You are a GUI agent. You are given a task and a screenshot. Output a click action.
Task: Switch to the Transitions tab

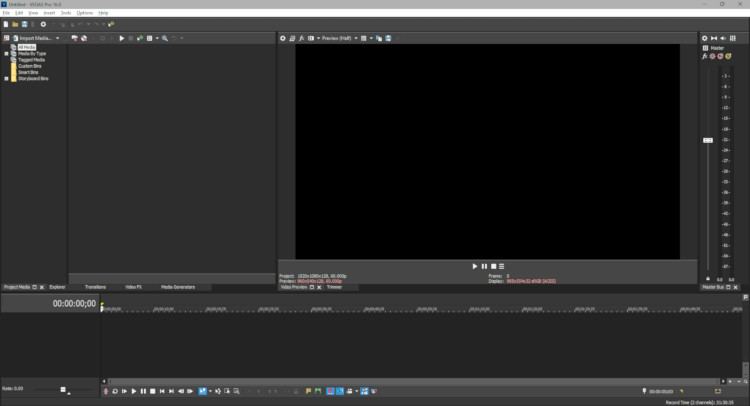pos(95,287)
